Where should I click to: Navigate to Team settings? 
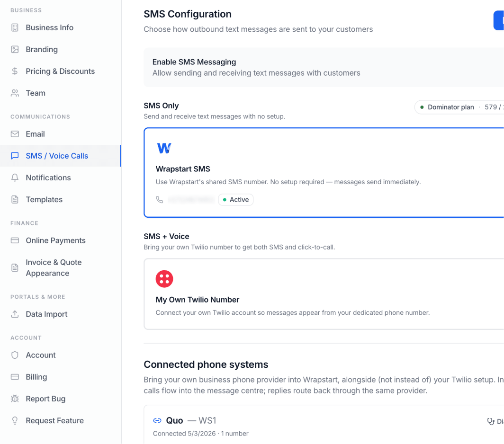61,93
